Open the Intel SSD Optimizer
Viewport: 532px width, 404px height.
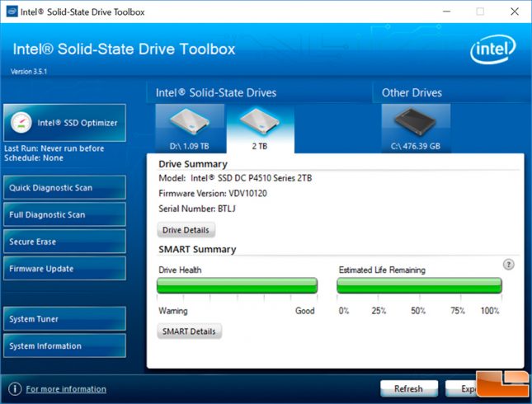pyautogui.click(x=64, y=123)
